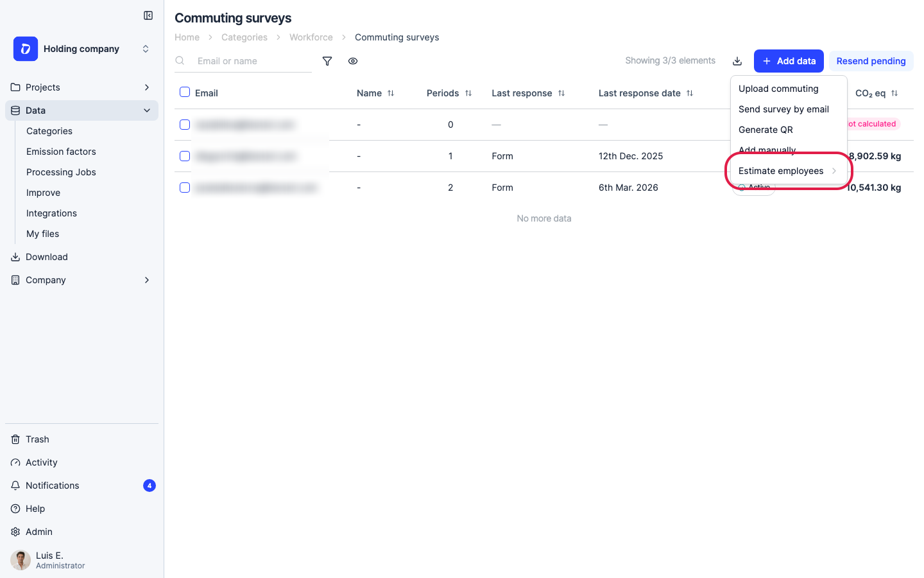
Task: Click the 6th Mar. 2026 date cell
Action: pos(628,188)
